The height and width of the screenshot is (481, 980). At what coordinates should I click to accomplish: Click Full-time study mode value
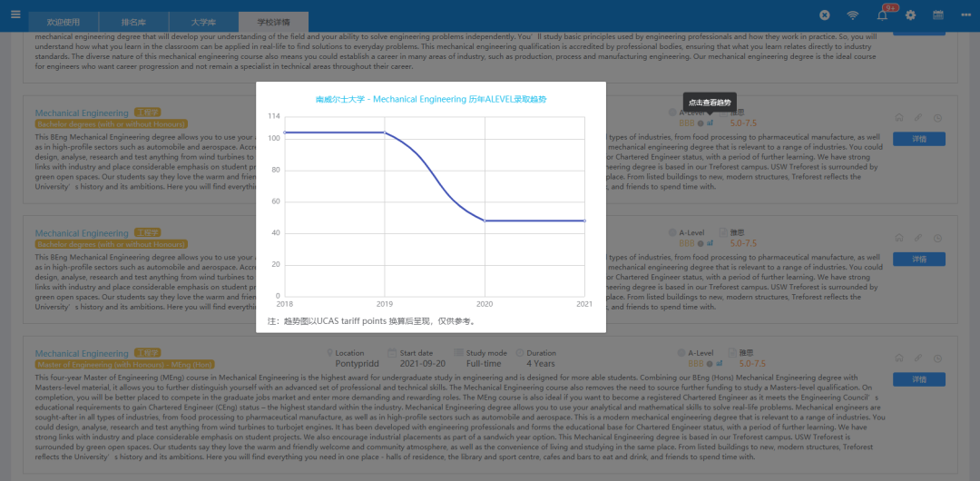(x=484, y=363)
